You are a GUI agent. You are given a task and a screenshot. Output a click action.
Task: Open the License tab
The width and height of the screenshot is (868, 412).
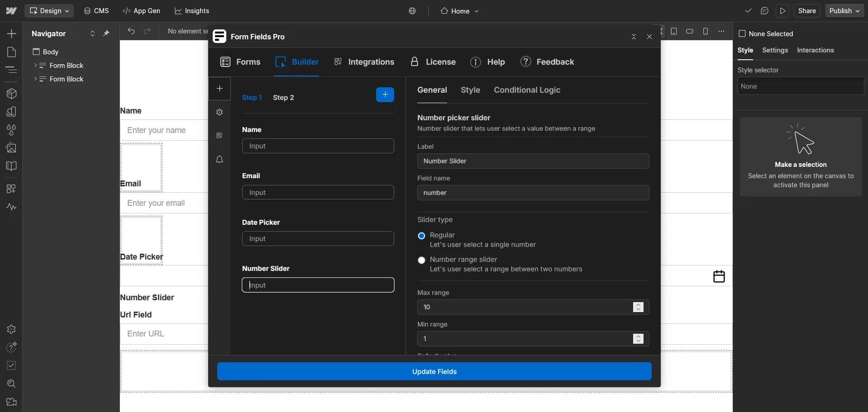point(433,62)
